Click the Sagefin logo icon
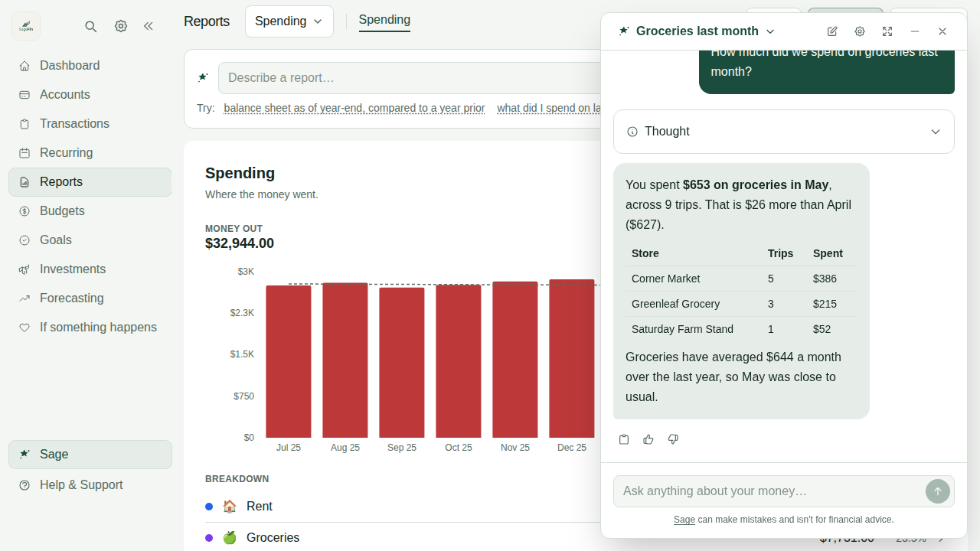 pyautogui.click(x=26, y=27)
